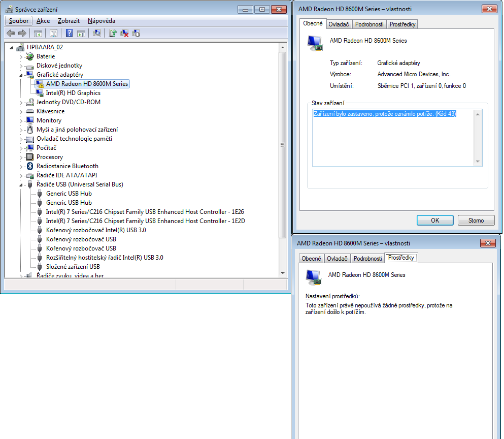
Task: Expand the Jednotky DVD/CD-ROM node
Action: [x=21, y=102]
